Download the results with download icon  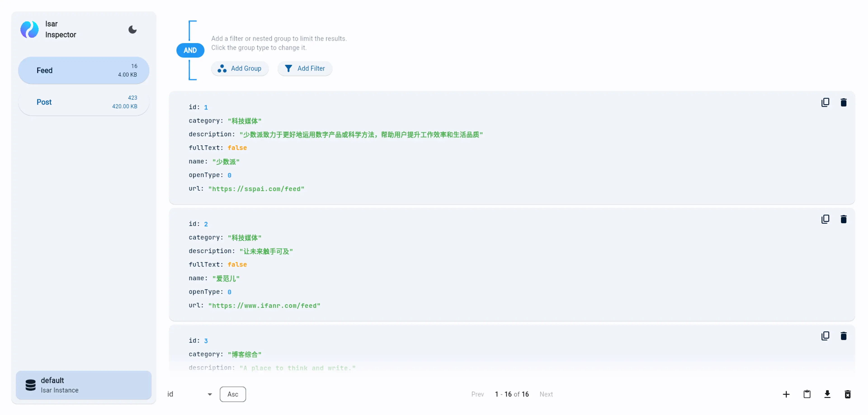pyautogui.click(x=827, y=394)
